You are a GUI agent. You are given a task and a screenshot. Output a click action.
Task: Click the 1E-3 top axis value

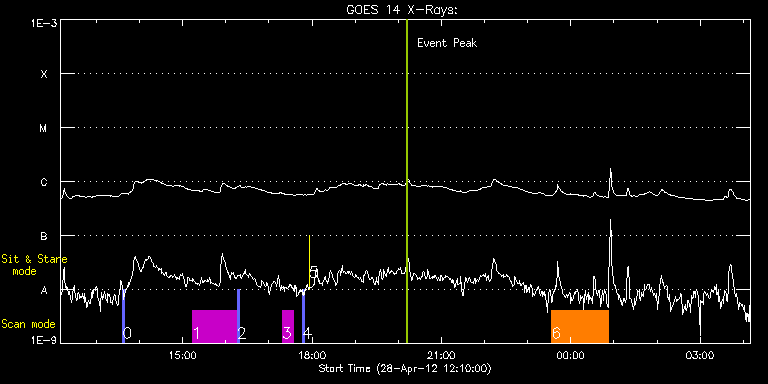44,23
